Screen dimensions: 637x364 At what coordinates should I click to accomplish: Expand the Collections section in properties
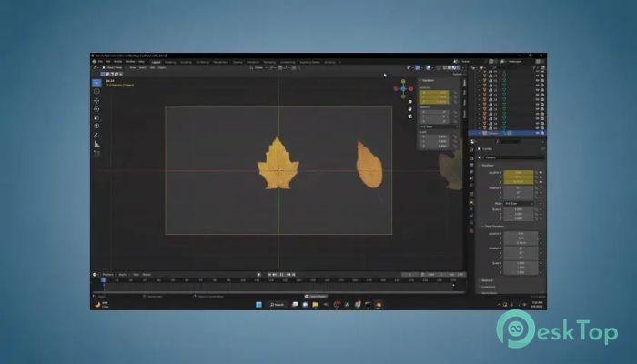(x=488, y=287)
